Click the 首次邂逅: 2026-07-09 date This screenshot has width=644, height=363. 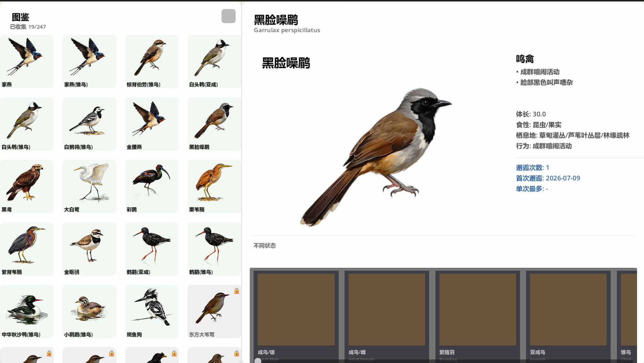point(548,178)
